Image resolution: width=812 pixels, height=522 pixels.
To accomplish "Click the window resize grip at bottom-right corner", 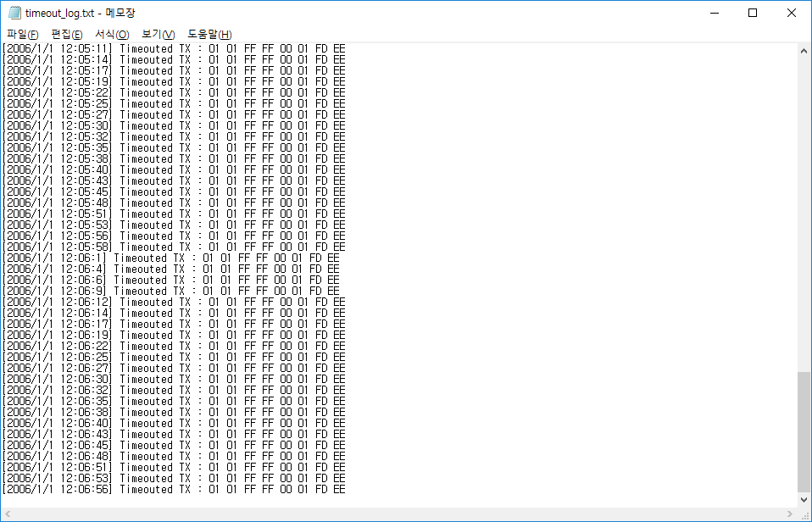I will (804, 514).
